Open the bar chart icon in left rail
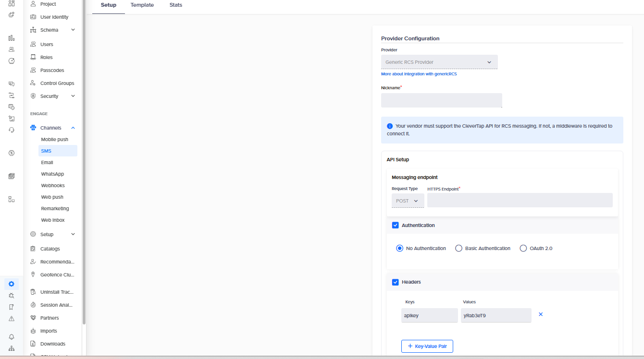Screen dimensions: 644x359 tap(12, 38)
